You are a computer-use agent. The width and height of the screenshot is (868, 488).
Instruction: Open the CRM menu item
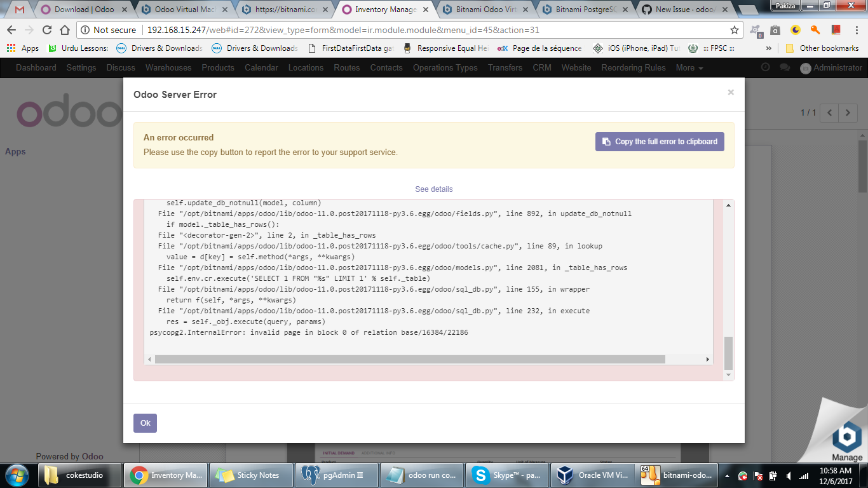[x=542, y=67]
